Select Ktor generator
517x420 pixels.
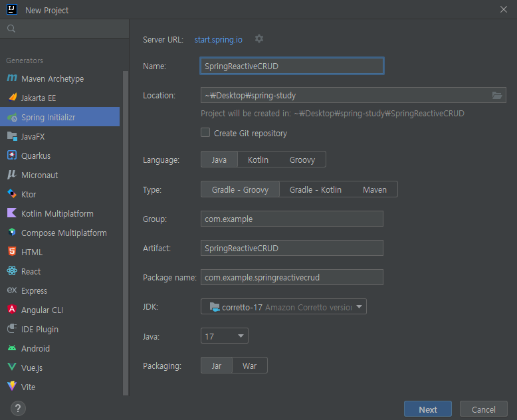tap(60, 194)
